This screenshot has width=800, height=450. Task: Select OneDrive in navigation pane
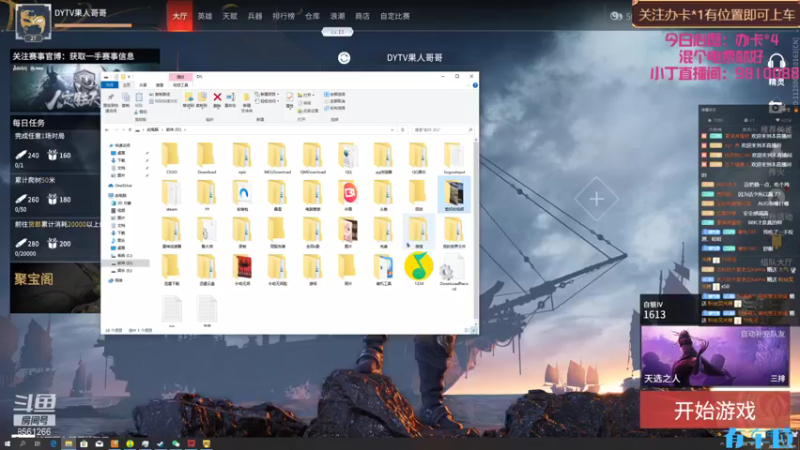pos(120,185)
